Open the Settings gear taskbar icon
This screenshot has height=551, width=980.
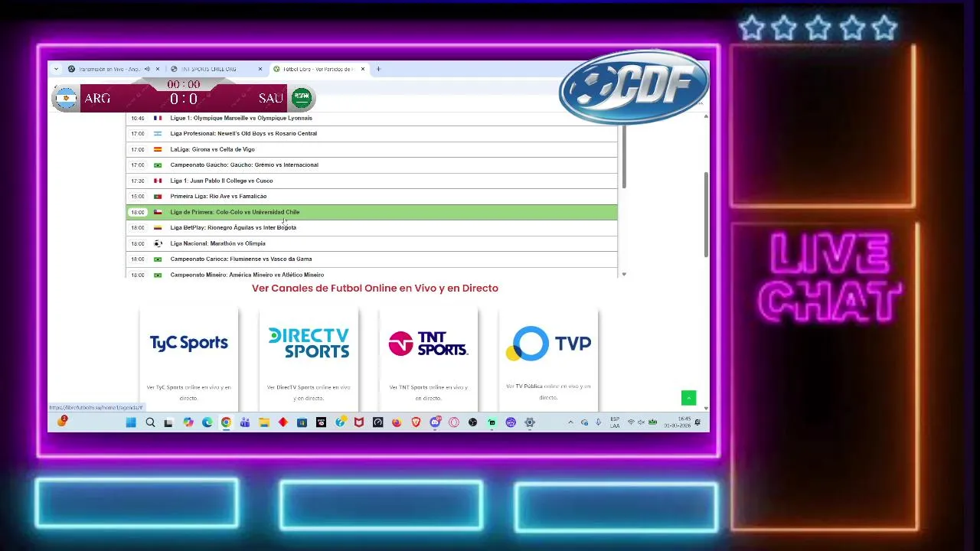click(530, 422)
